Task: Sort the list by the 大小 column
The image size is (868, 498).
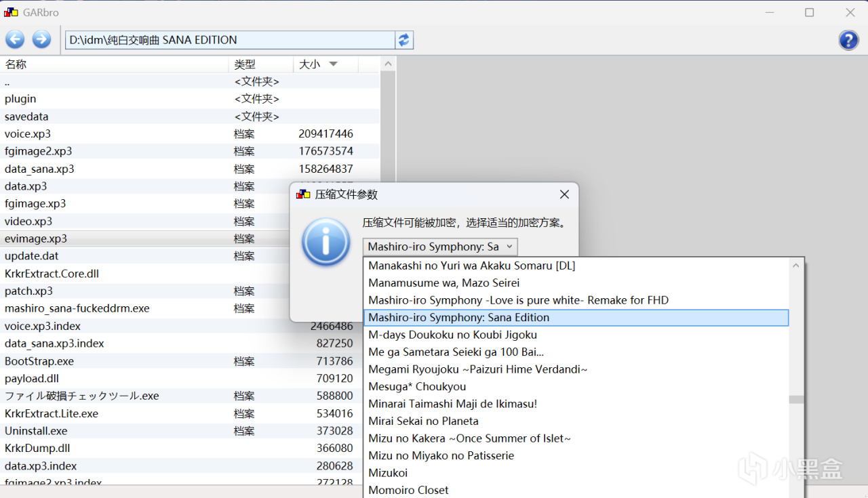Action: 326,64
